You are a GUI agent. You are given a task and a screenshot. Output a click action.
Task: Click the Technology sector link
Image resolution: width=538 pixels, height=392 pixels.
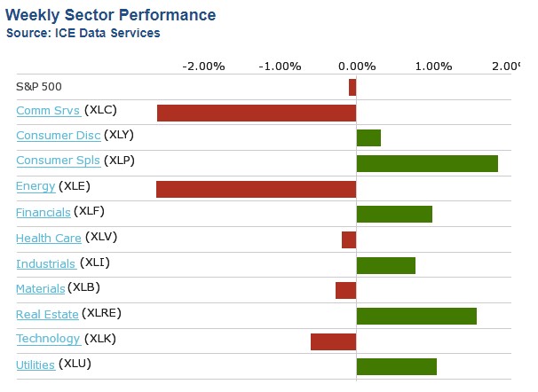[x=48, y=339]
